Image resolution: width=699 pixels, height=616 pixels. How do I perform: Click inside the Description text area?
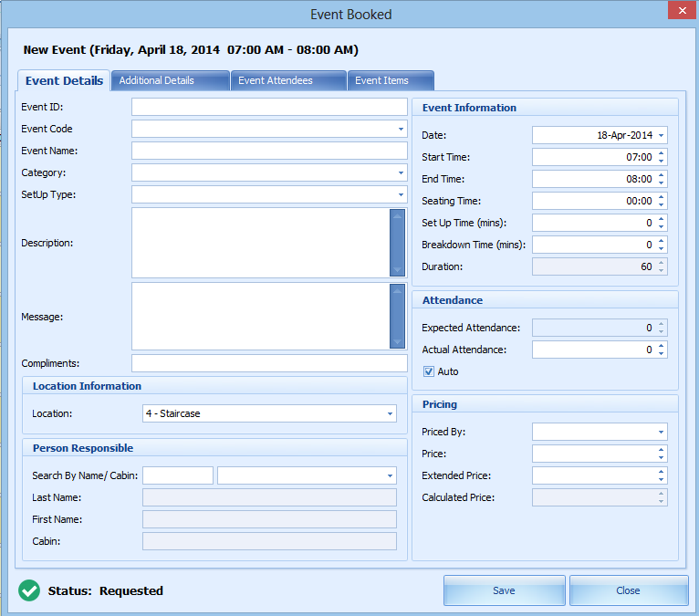[x=261, y=243]
